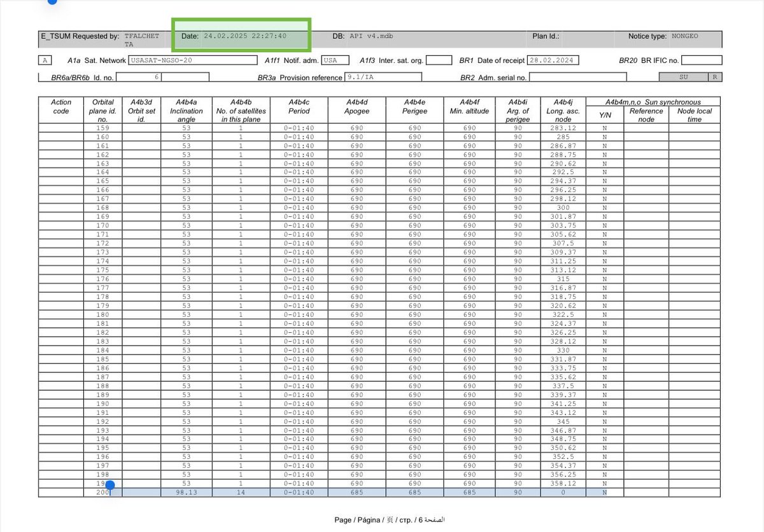Select Long. asc. node value 283.12

(x=563, y=128)
